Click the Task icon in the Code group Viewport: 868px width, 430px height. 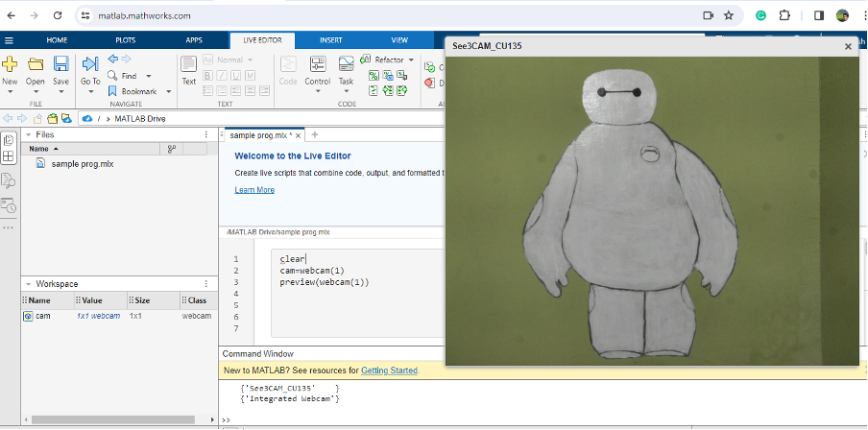(x=346, y=63)
